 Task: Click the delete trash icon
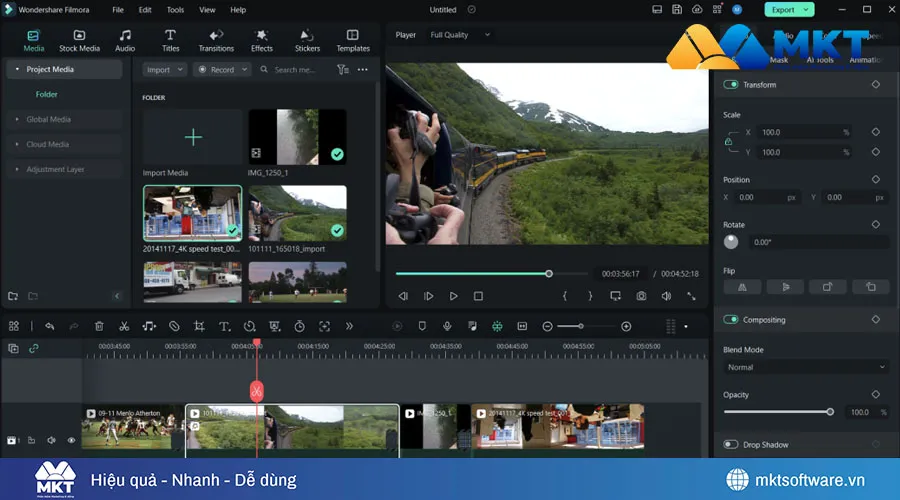point(99,327)
